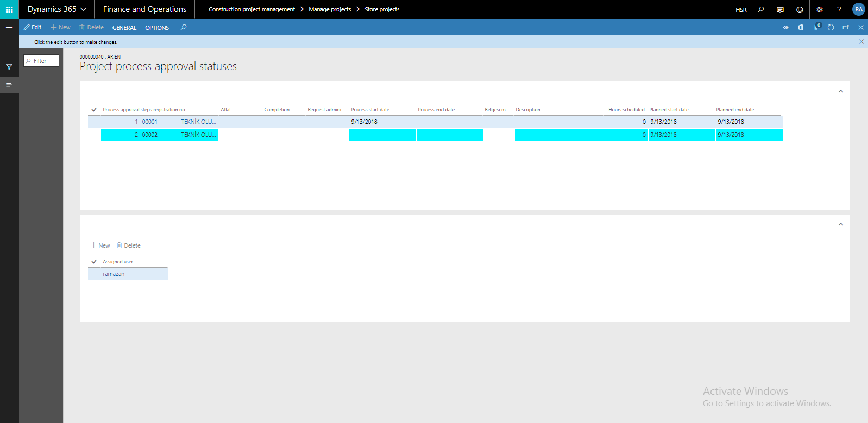Go to Construction project management breadcrumb
This screenshot has height=423, width=868.
251,9
